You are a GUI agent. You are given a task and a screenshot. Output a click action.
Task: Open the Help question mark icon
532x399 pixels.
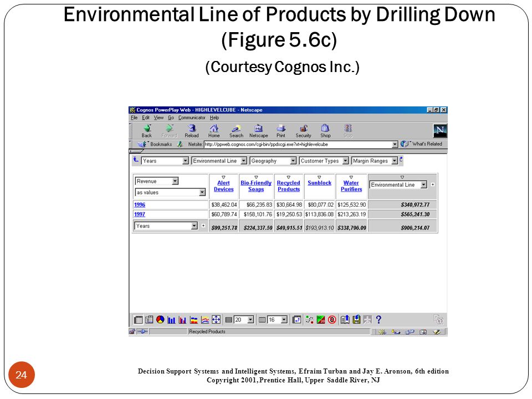378,320
